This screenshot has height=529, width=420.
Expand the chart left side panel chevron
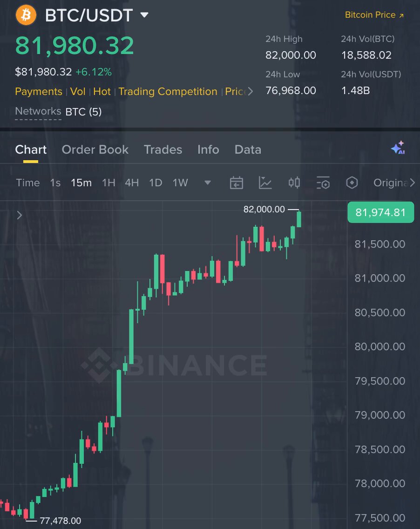19,215
